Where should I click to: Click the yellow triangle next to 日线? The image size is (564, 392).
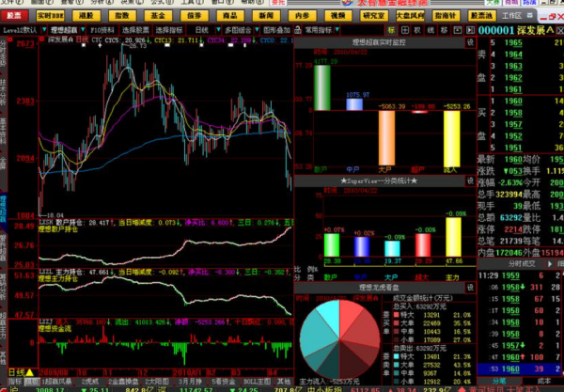coord(30,372)
